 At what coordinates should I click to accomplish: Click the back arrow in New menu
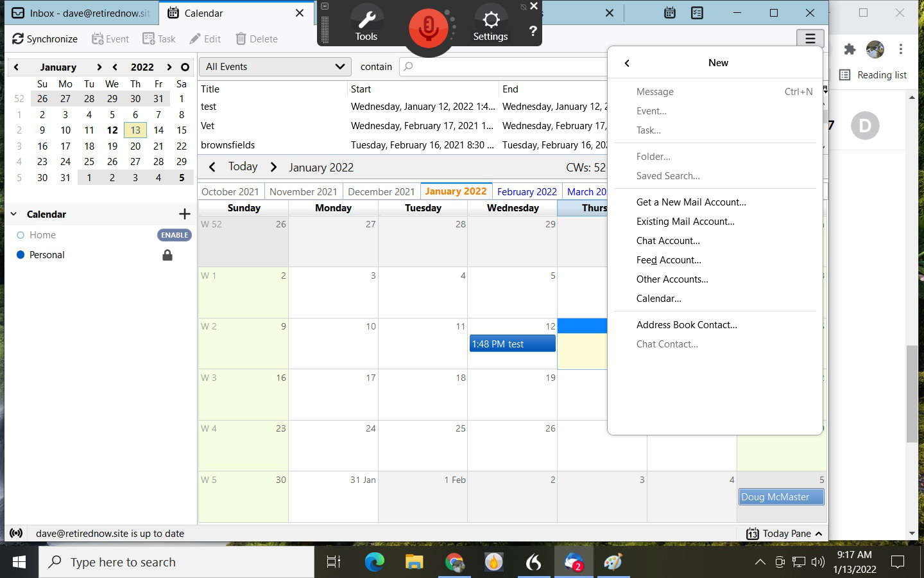[627, 63]
